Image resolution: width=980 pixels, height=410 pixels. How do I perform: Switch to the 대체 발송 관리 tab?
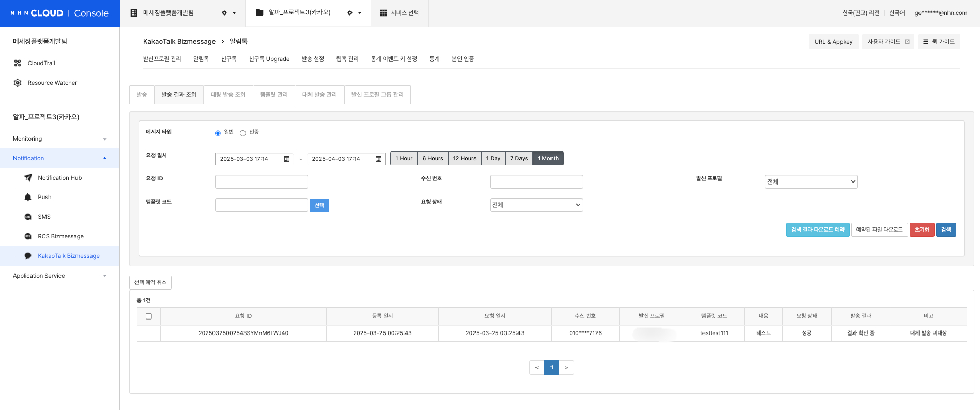coord(319,95)
